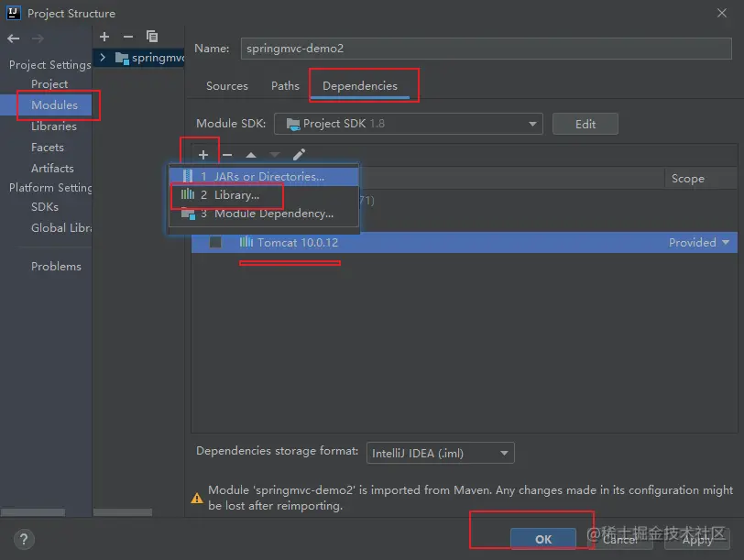
Task: Choose JARs or Directories menu item
Action: pos(263,177)
